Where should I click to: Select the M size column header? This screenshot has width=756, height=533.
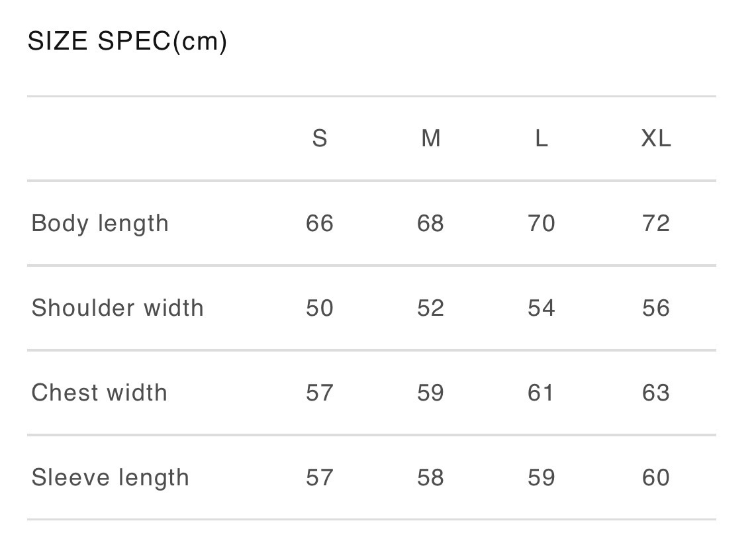[x=431, y=139]
